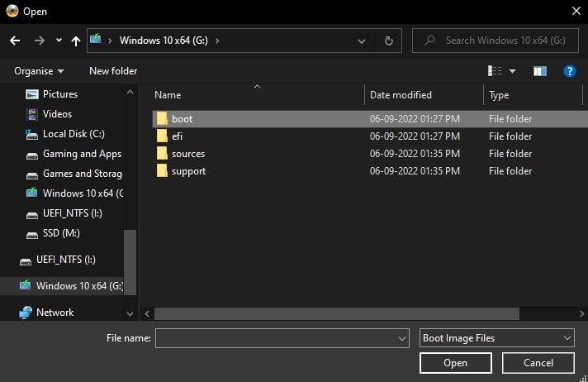588x382 pixels.
Task: Click the sources folder icon
Action: coord(162,153)
